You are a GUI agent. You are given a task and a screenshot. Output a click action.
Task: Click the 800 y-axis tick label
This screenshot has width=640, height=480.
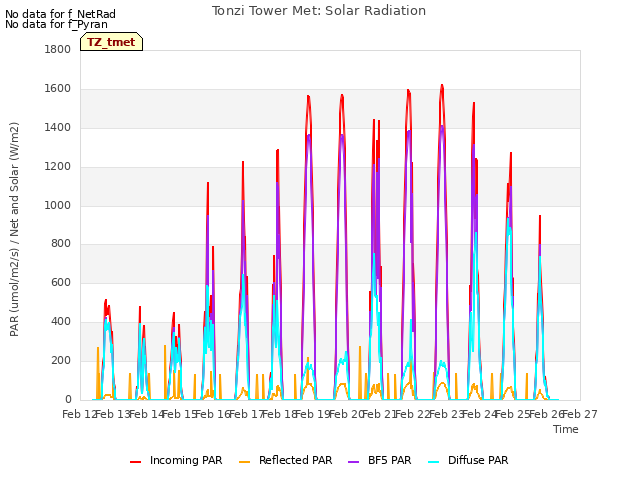coord(61,244)
